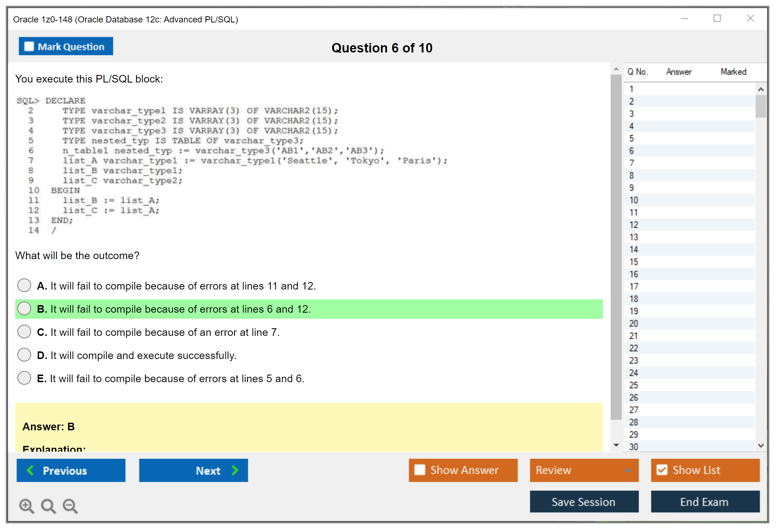This screenshot has height=532, width=778.
Task: Click the green right arrow on Next
Action: pos(235,470)
